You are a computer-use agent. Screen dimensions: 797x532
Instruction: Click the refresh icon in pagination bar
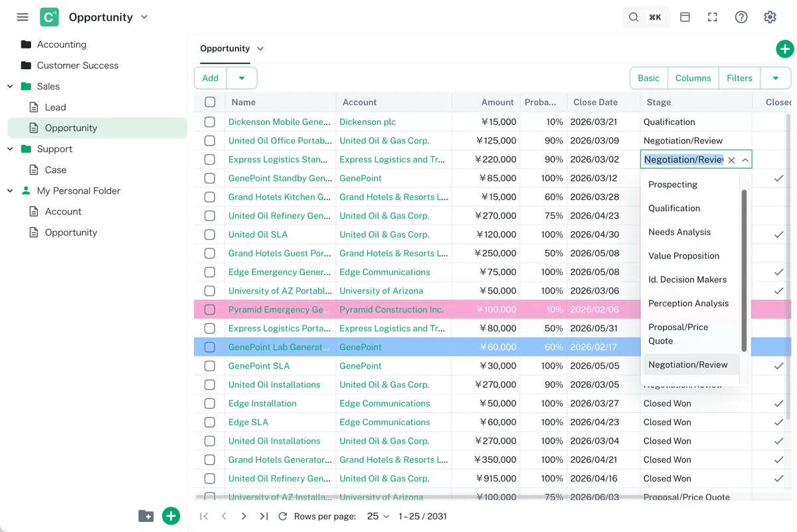tap(283, 516)
